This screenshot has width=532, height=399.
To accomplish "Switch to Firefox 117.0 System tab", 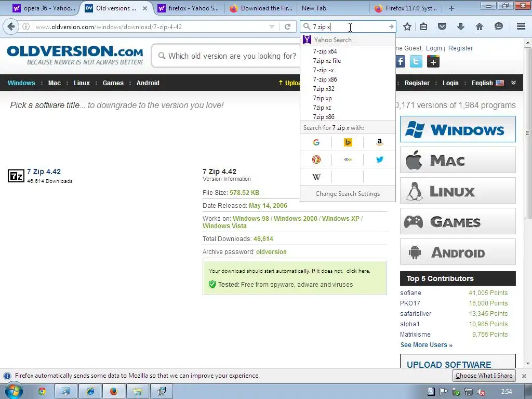I will click(406, 8).
